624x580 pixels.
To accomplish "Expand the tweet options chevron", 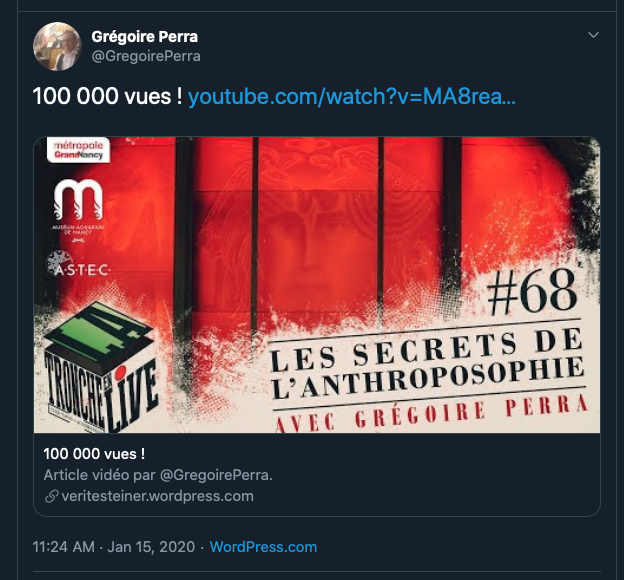I will tap(593, 35).
